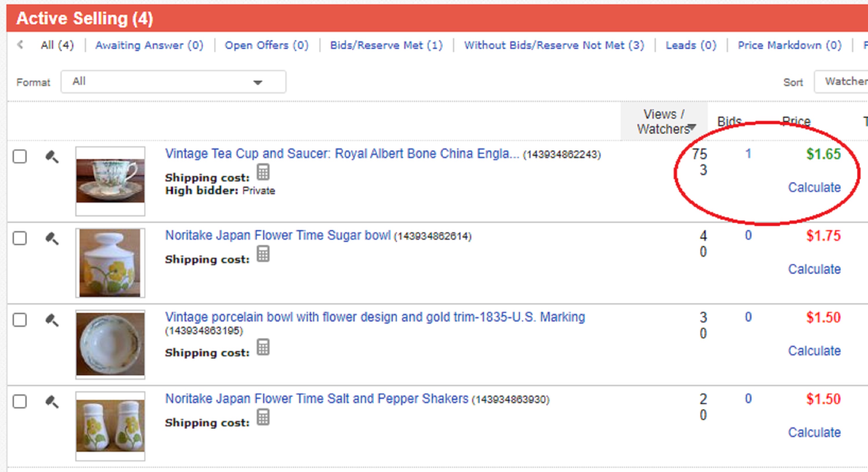The height and width of the screenshot is (472, 868).
Task: Click item number (143934863930)
Action: [511, 400]
